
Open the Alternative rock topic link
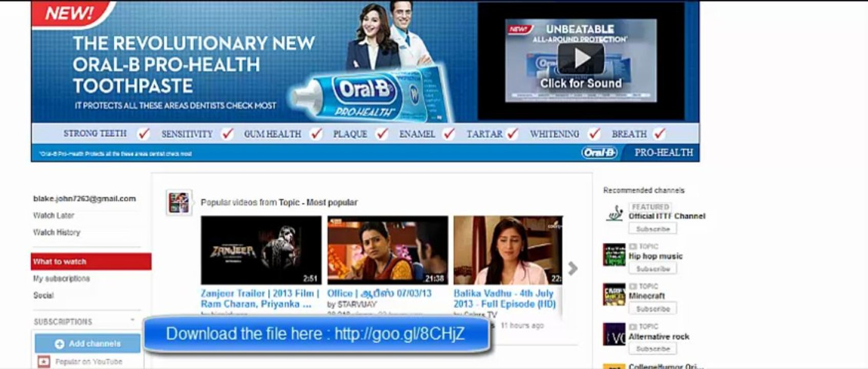659,337
